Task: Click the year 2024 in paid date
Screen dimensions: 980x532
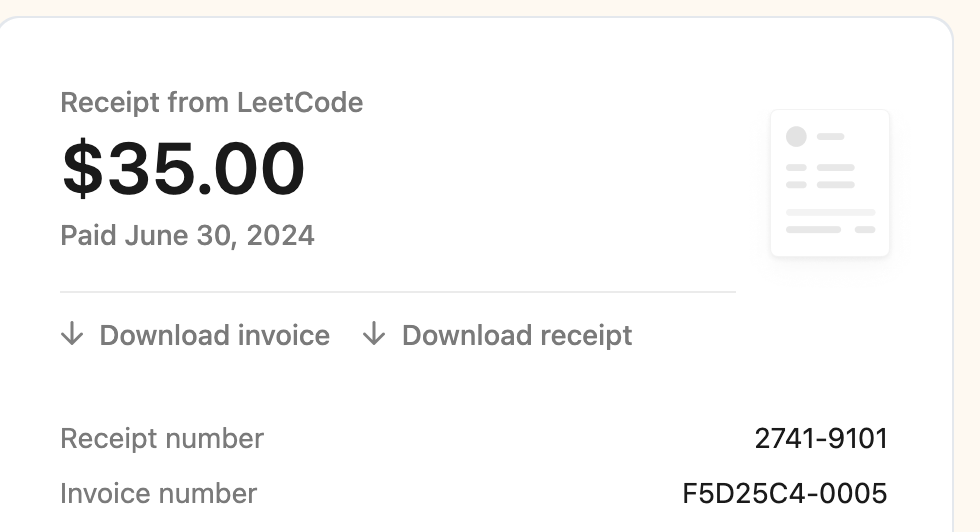Action: tap(280, 236)
